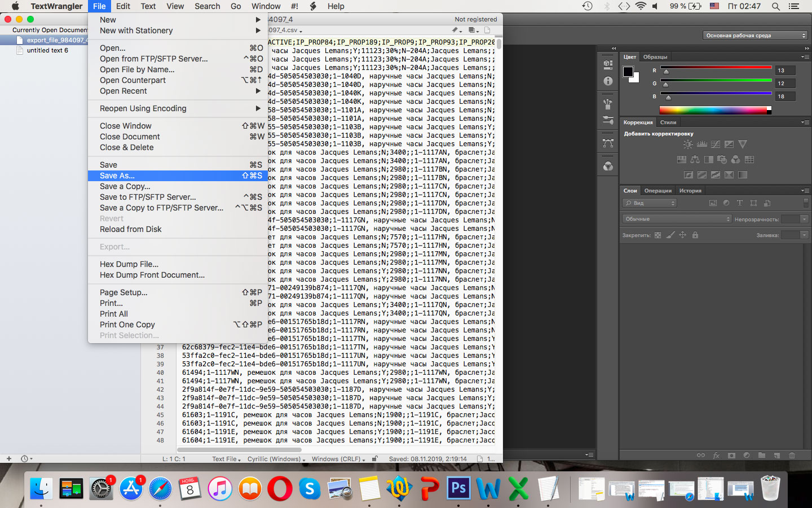812x508 pixels.
Task: Click the foreground color swatch
Action: [628, 71]
